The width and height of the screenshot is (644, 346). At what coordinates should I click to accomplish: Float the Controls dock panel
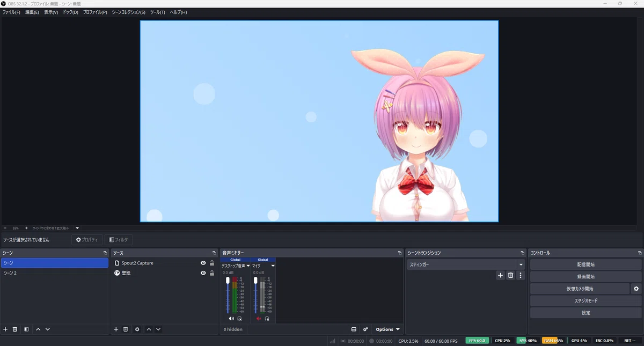(640, 253)
